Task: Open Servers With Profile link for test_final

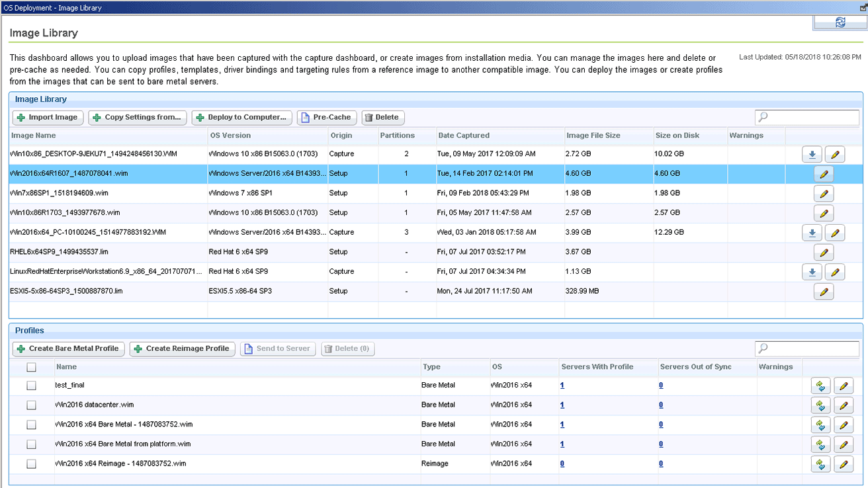Action: tap(562, 386)
